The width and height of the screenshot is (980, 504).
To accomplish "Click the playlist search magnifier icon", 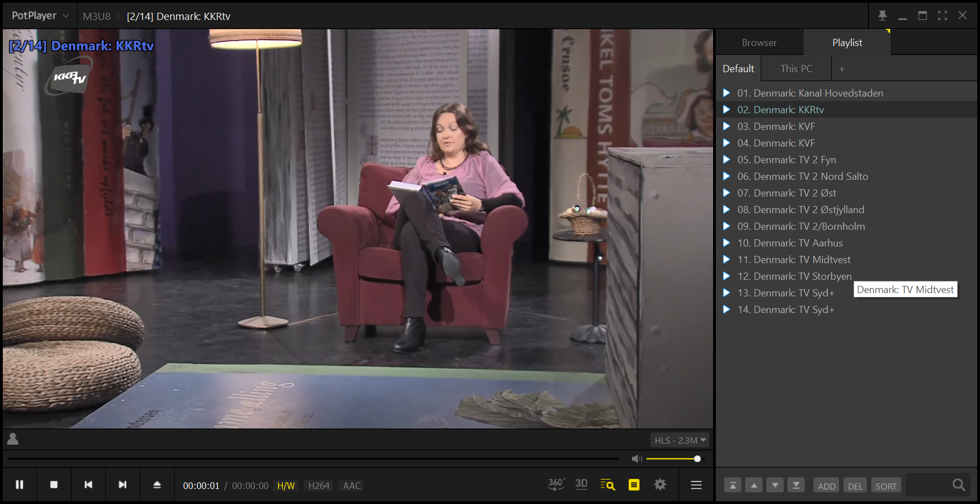I will (x=958, y=485).
